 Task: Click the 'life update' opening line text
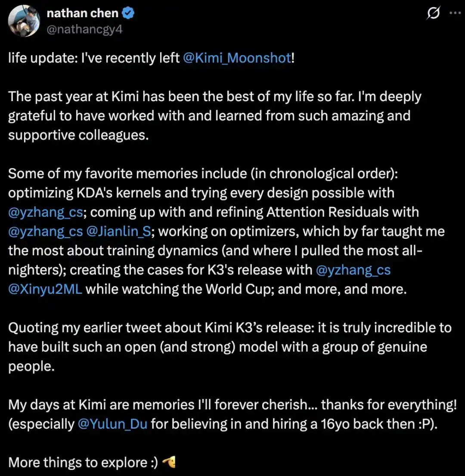(151, 58)
